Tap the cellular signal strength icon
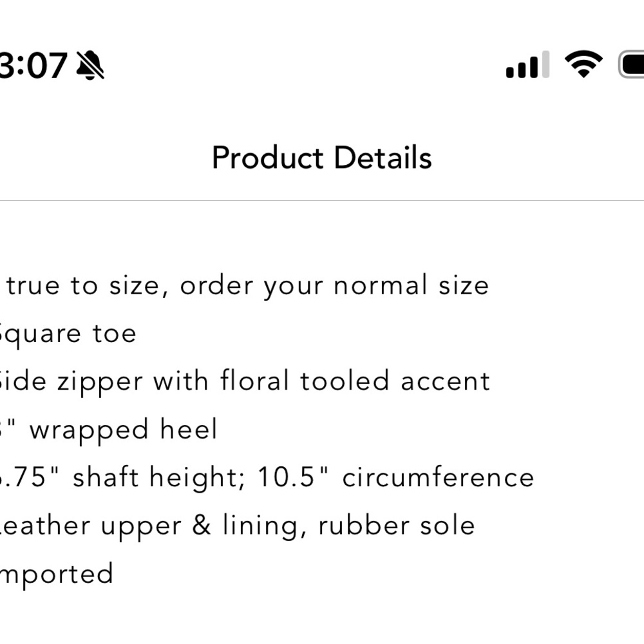Image resolution: width=644 pixels, height=644 pixels. pyautogui.click(x=527, y=65)
